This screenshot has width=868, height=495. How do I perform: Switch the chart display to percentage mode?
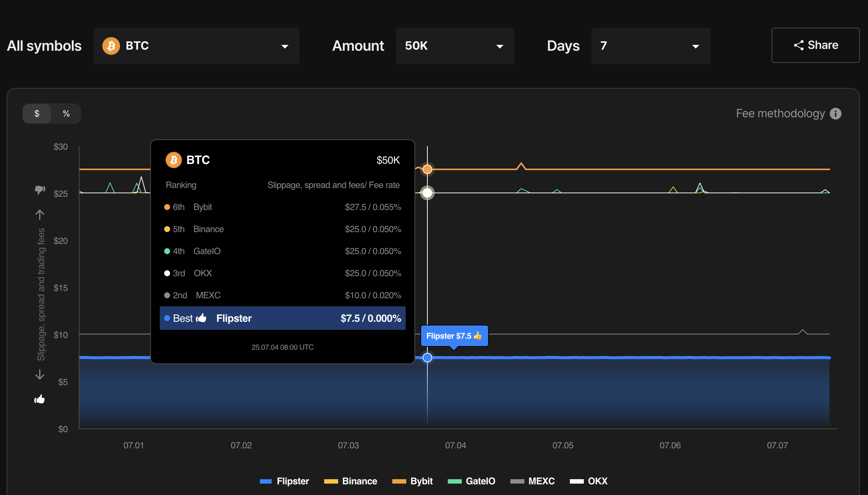tap(66, 113)
